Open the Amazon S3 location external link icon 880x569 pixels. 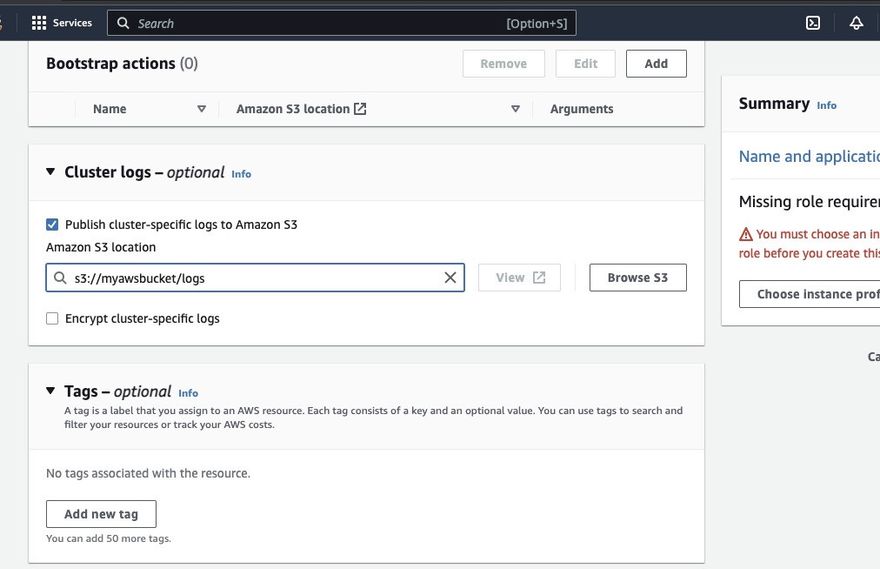[x=360, y=109]
